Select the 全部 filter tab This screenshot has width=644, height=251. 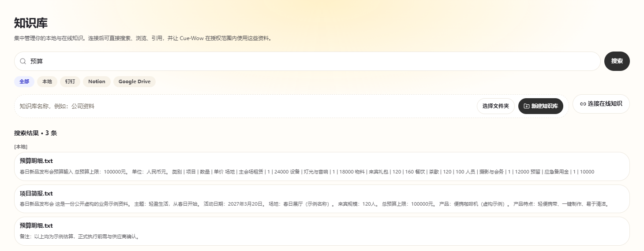24,81
